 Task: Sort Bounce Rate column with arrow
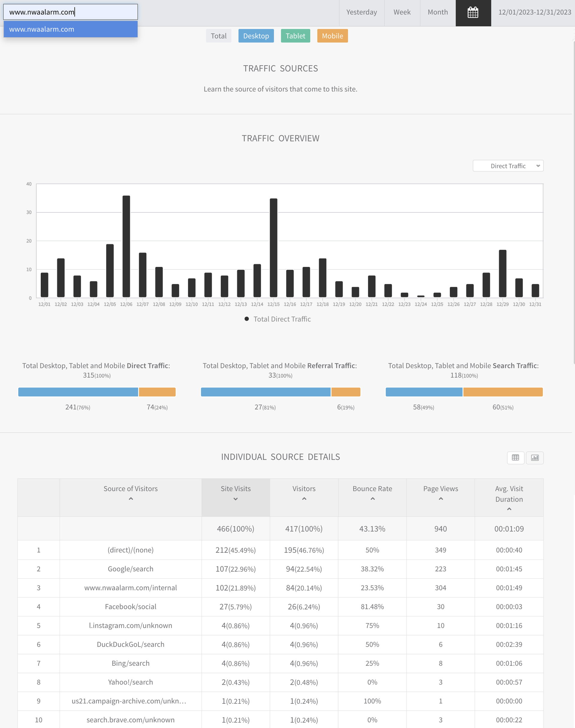pos(372,499)
